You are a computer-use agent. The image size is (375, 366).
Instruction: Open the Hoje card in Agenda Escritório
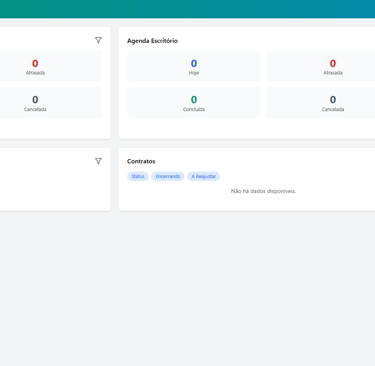click(194, 66)
